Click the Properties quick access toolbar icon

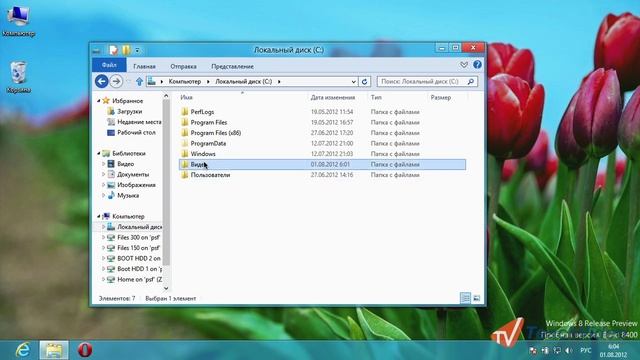coord(113,50)
